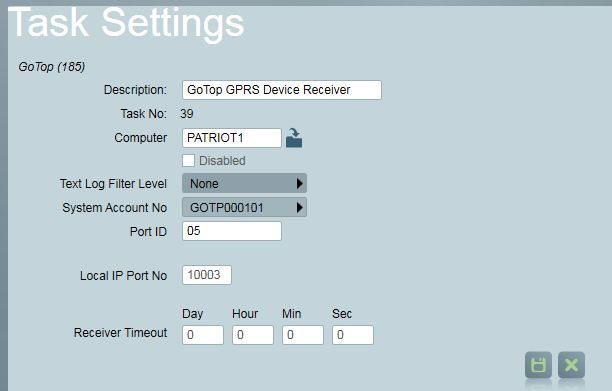Viewport: 612px width, 391px height.
Task: Click the System Account No label
Action: pos(114,208)
